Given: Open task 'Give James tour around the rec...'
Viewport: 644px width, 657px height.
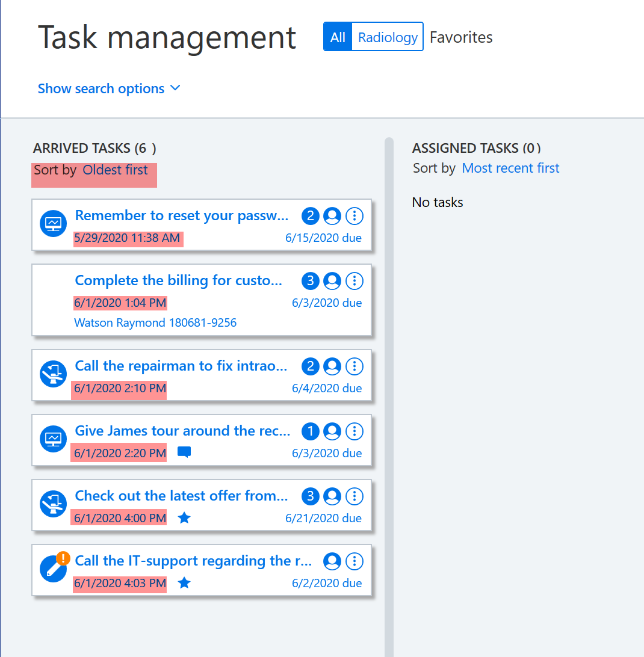Looking at the screenshot, I should 182,431.
